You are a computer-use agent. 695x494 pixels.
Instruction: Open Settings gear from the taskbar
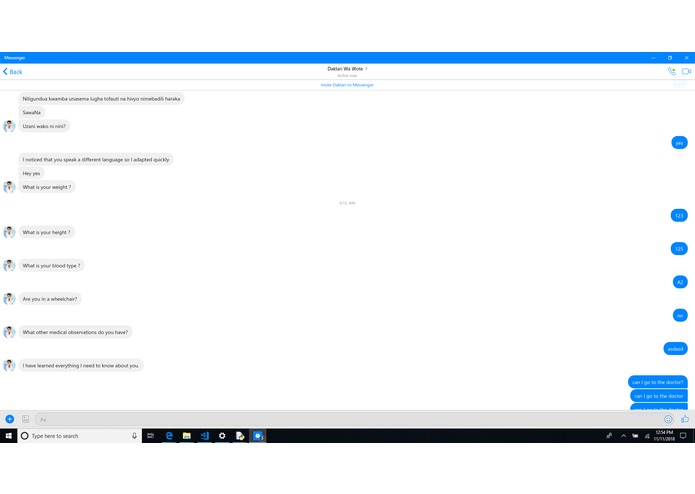click(x=222, y=436)
